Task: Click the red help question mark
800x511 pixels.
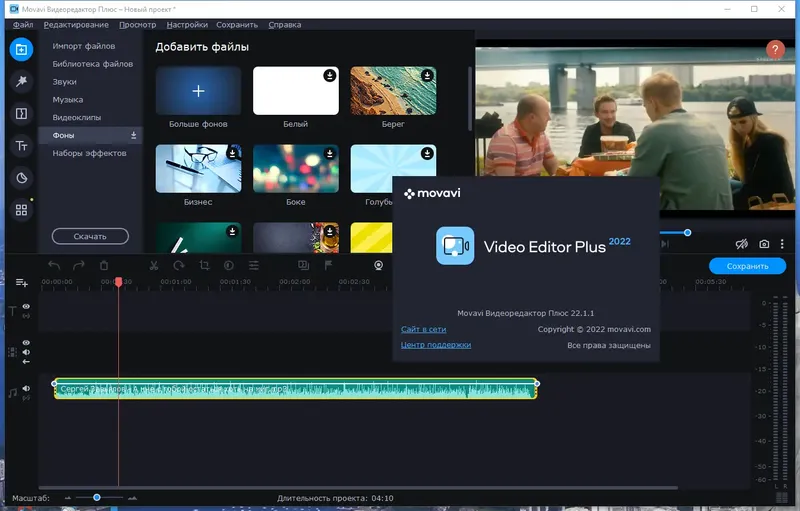Action: click(775, 49)
